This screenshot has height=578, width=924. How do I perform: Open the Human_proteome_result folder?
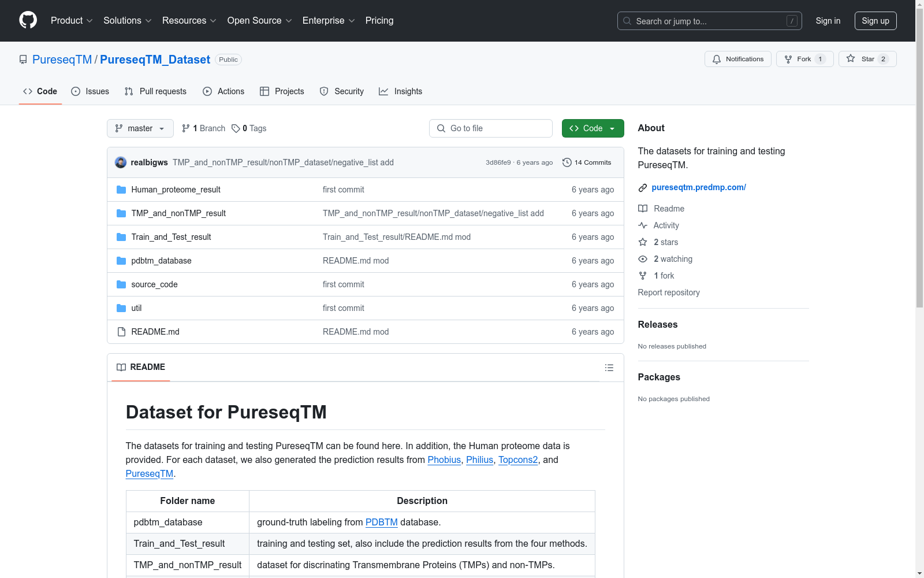click(x=176, y=190)
